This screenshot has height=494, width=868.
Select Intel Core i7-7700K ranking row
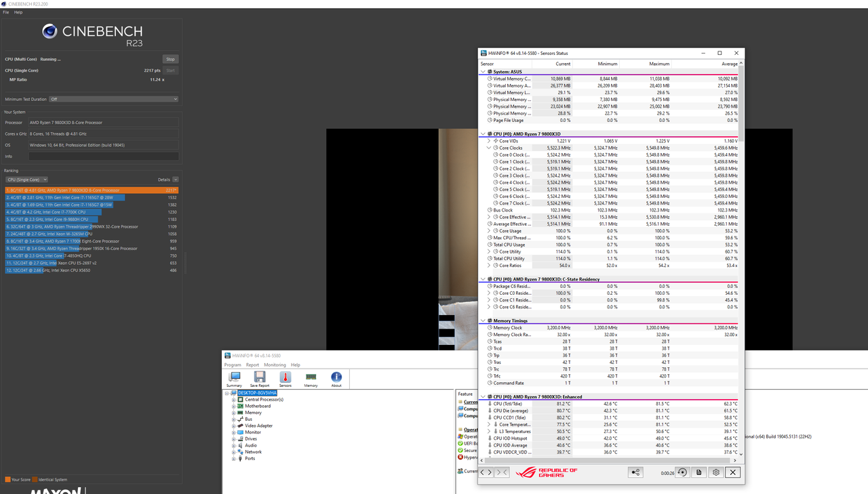point(92,212)
